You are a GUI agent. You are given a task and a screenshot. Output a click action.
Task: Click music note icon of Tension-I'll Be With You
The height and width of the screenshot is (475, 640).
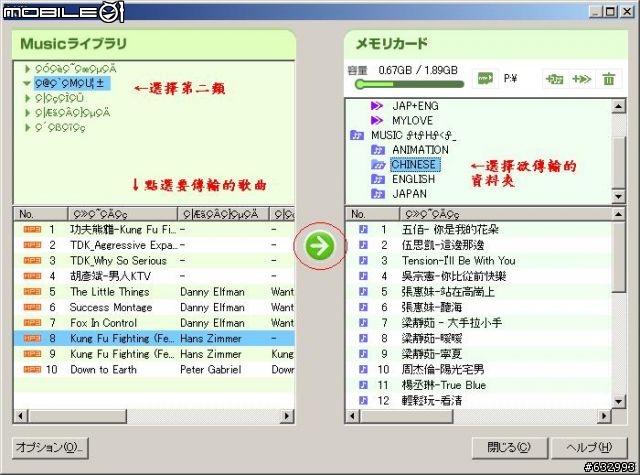(363, 260)
